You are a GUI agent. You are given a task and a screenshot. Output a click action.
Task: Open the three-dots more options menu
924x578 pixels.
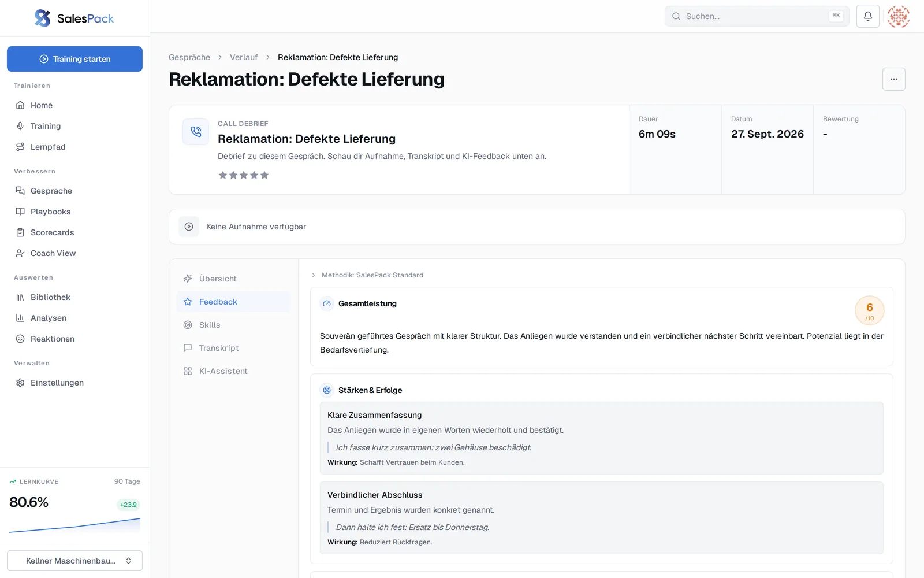click(x=894, y=79)
